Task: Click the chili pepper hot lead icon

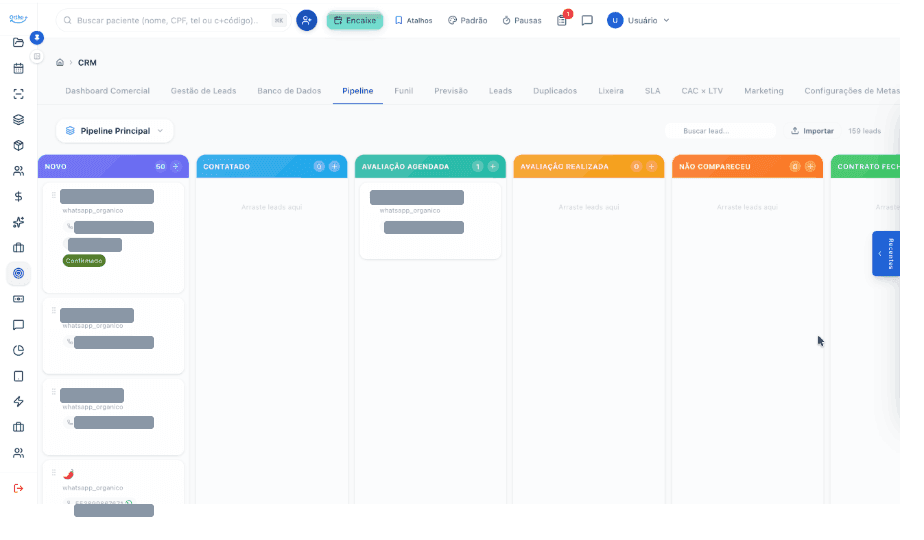Action: click(68, 474)
